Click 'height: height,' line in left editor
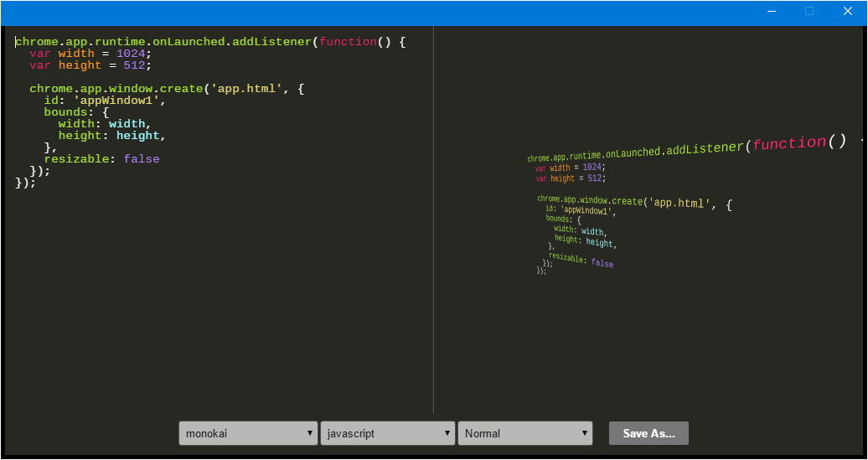Image resolution: width=868 pixels, height=460 pixels. 111,136
